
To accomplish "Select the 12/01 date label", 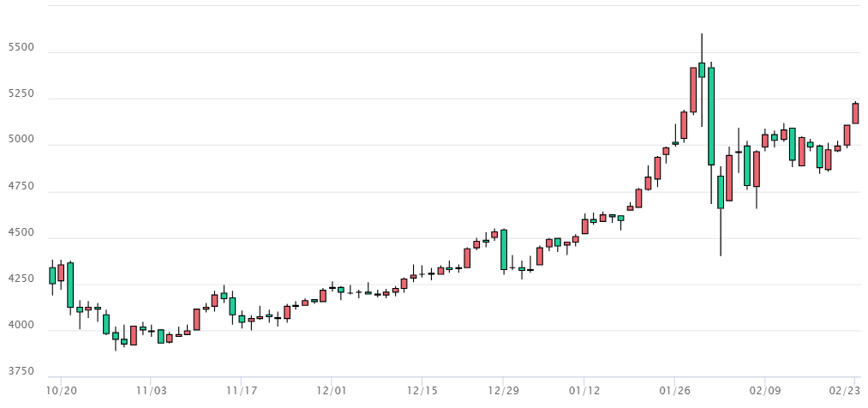I will (x=332, y=391).
